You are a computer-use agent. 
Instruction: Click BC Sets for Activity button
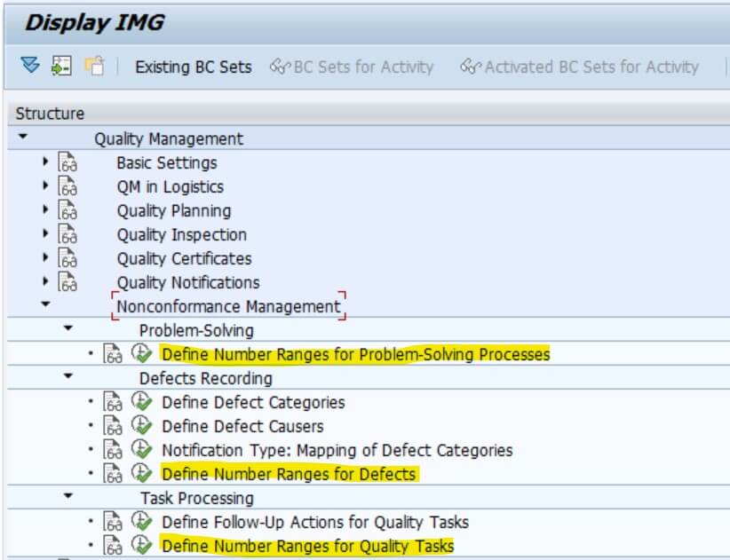click(352, 67)
